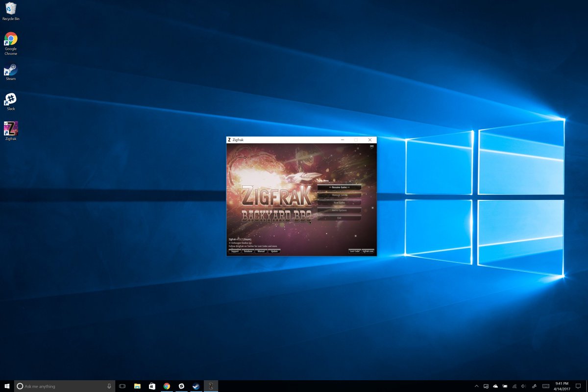Click the small fullscreen icon in game corner
Image resolution: width=588 pixels, height=392 pixels.
[371, 147]
